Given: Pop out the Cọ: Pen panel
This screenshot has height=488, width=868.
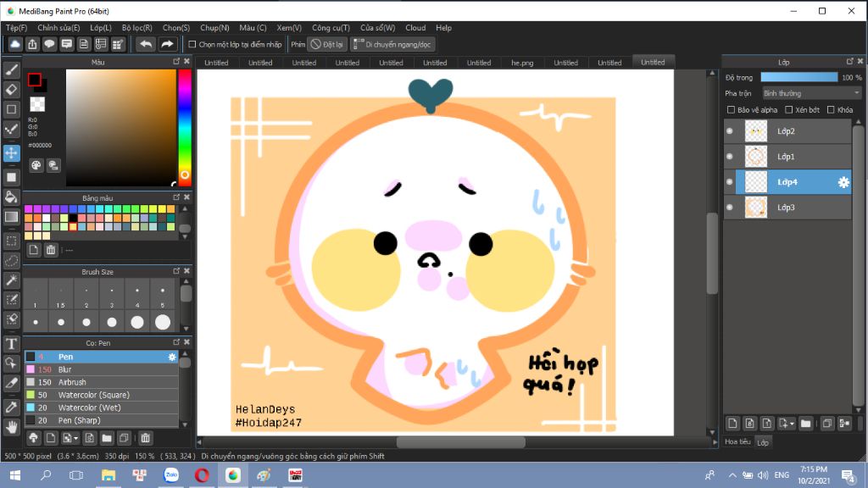Looking at the screenshot, I should (176, 342).
